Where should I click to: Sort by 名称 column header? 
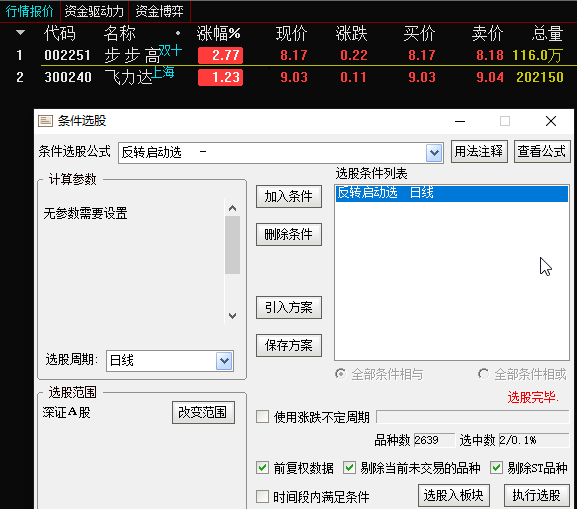point(120,33)
